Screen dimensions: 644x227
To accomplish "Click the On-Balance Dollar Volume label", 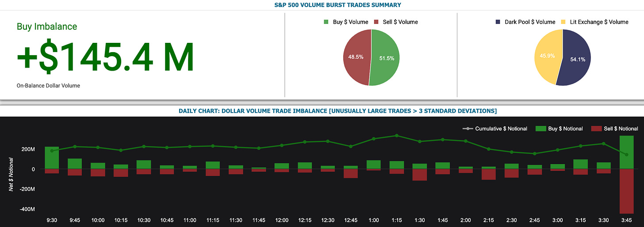I will pyautogui.click(x=48, y=86).
